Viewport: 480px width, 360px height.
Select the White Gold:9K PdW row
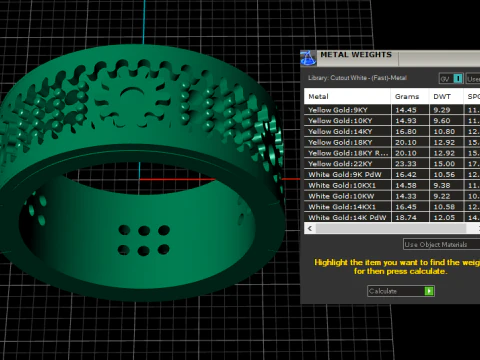392,174
